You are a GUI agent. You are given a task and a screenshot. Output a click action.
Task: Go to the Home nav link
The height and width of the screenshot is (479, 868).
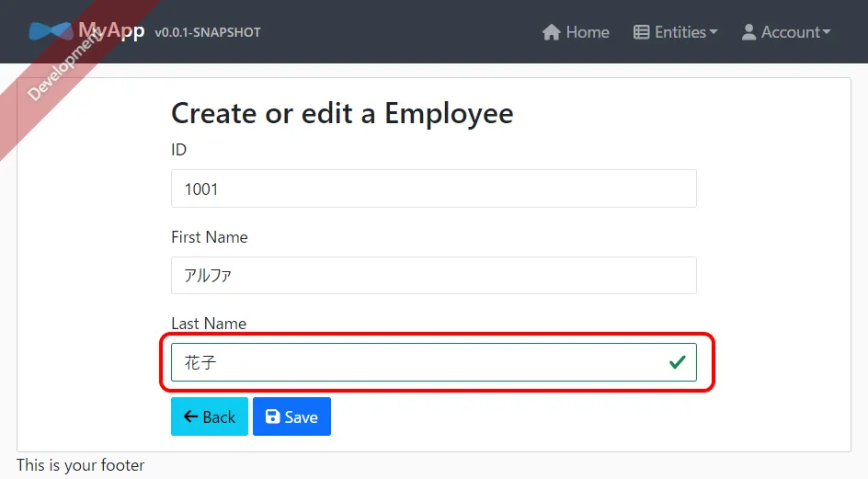point(576,32)
